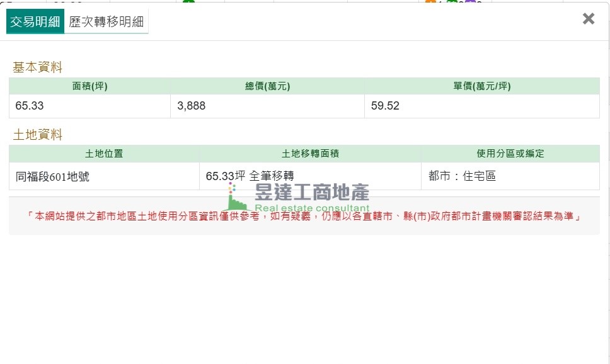Click the Real estate consultant watermark text
Screen dimensions: 610x364
click(312, 208)
